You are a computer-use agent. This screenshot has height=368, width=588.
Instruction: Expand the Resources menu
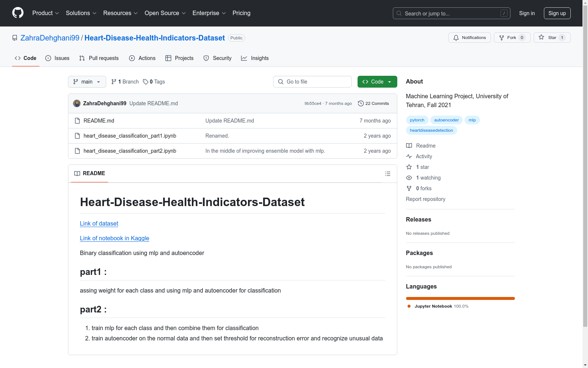pos(121,13)
